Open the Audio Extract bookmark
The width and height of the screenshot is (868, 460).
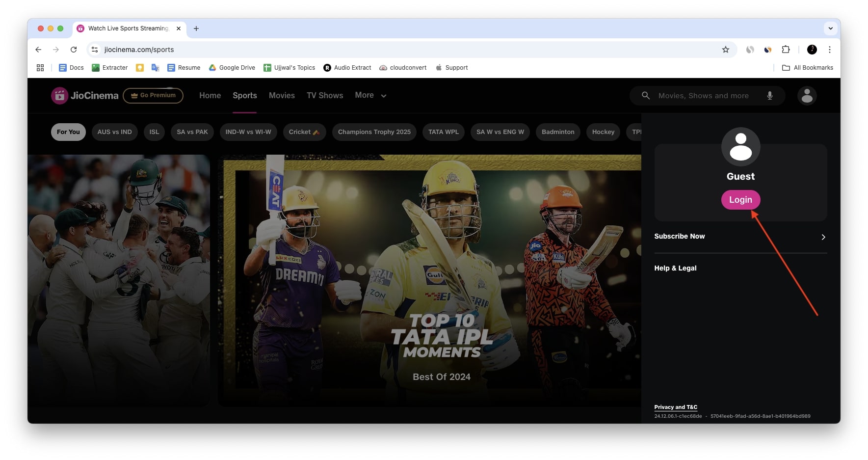pos(347,68)
